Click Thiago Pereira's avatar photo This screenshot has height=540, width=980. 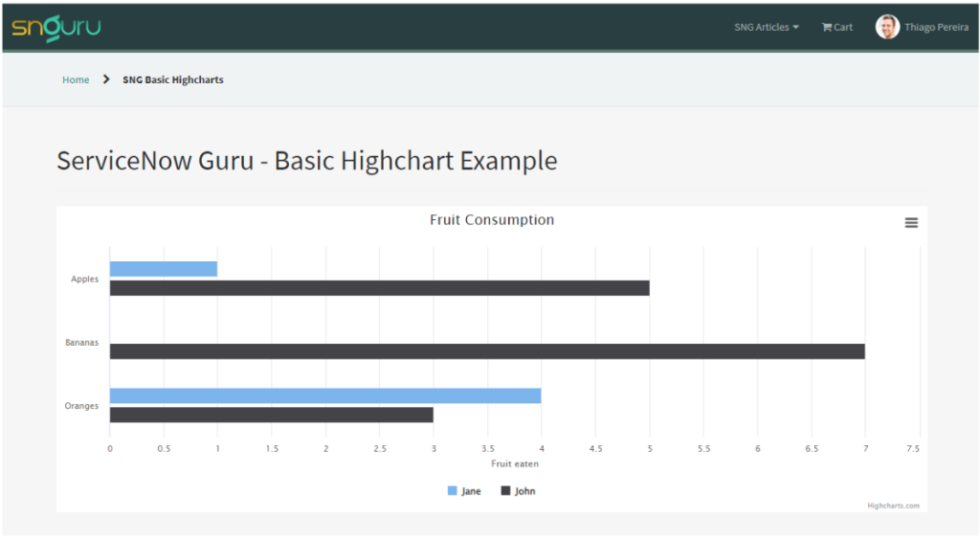tap(887, 27)
